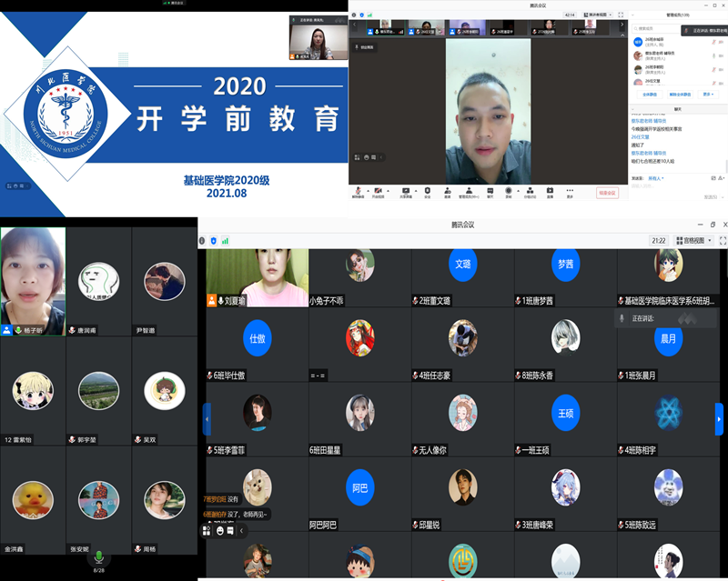Open the 安全 security icon
This screenshot has height=581, width=728.
coord(428,193)
